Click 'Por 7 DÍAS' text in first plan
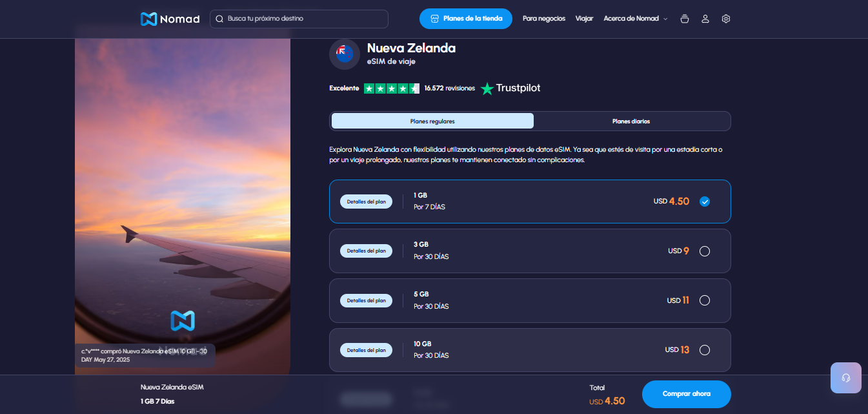Viewport: 868px width, 414px height. pos(429,207)
